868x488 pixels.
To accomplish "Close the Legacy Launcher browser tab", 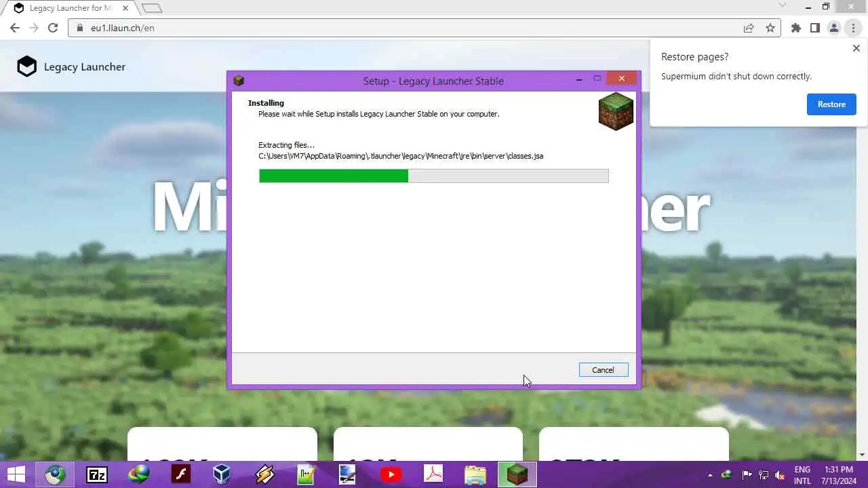I will coord(125,8).
